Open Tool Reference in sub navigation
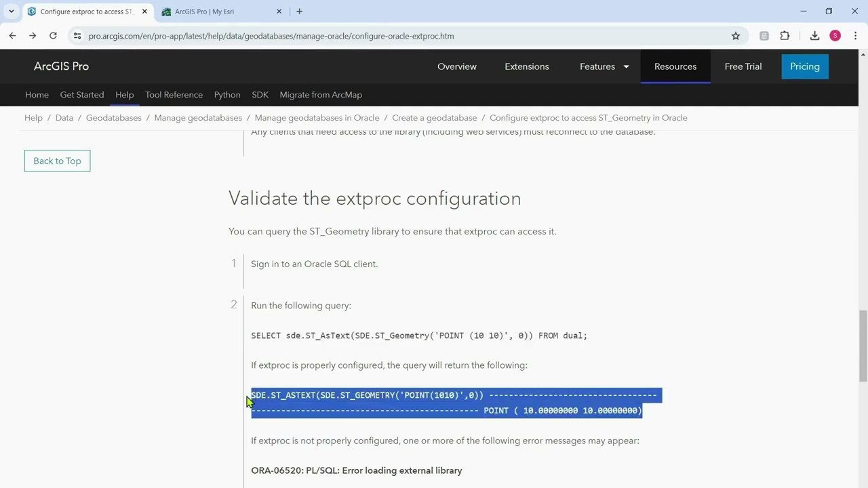Image resolution: width=868 pixels, height=488 pixels. tap(174, 95)
